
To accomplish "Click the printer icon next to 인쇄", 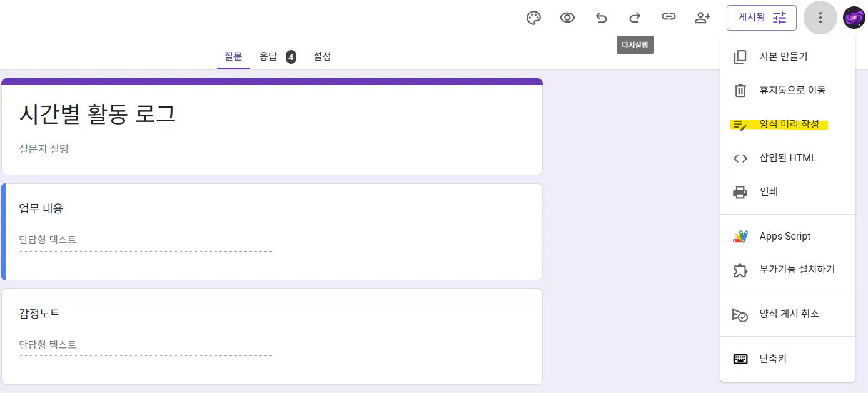I will pyautogui.click(x=740, y=191).
